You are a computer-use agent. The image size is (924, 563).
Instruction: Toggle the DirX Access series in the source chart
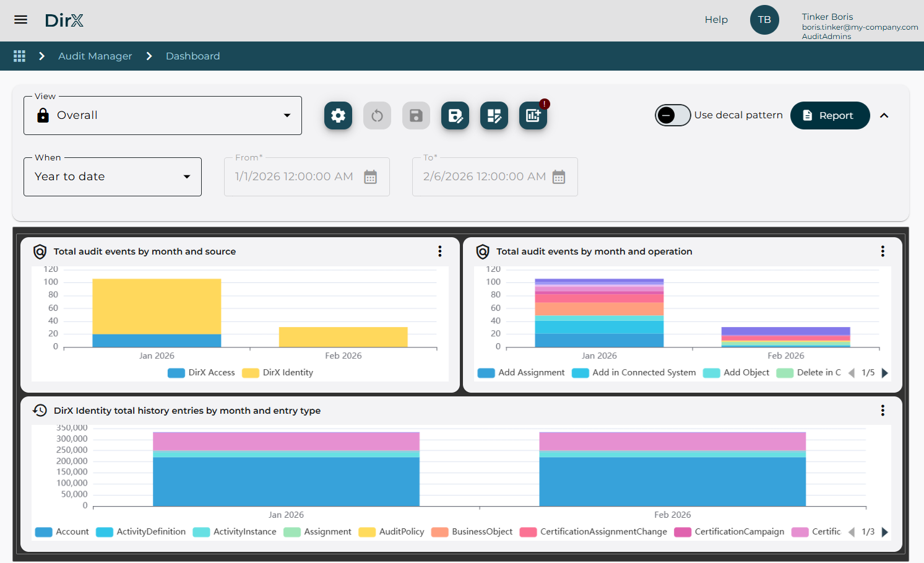pos(202,372)
